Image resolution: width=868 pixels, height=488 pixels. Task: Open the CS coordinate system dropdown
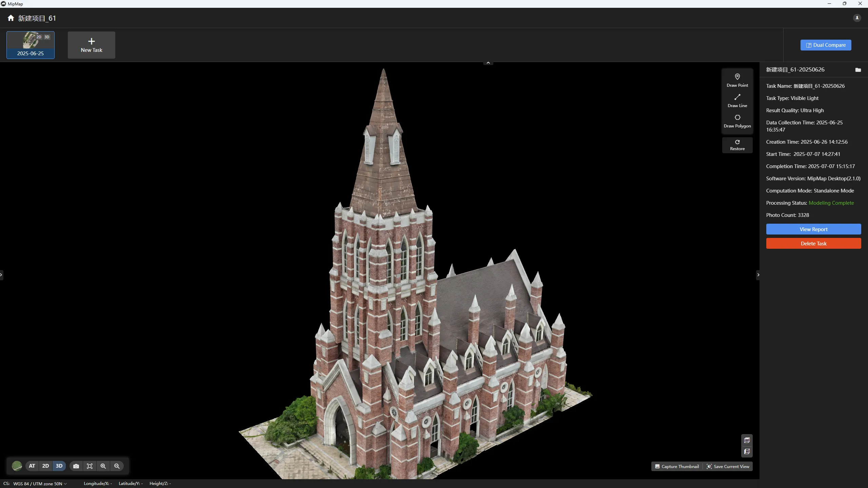click(39, 484)
